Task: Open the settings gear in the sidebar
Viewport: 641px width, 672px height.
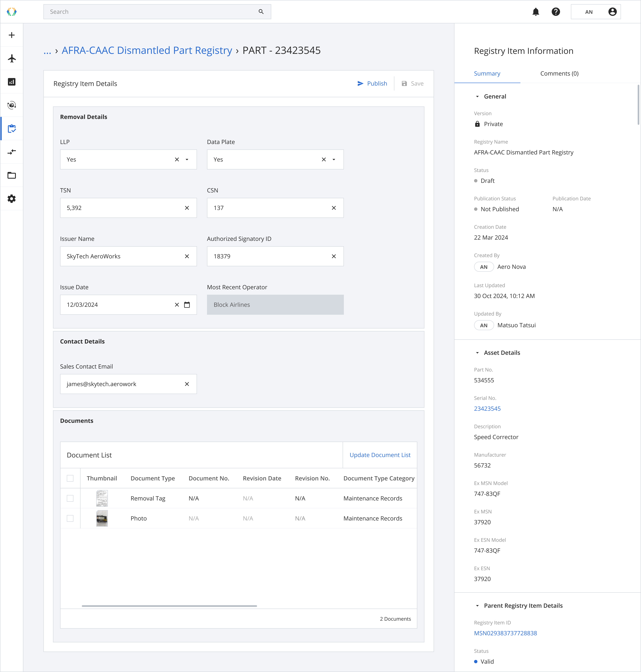Action: coord(12,199)
